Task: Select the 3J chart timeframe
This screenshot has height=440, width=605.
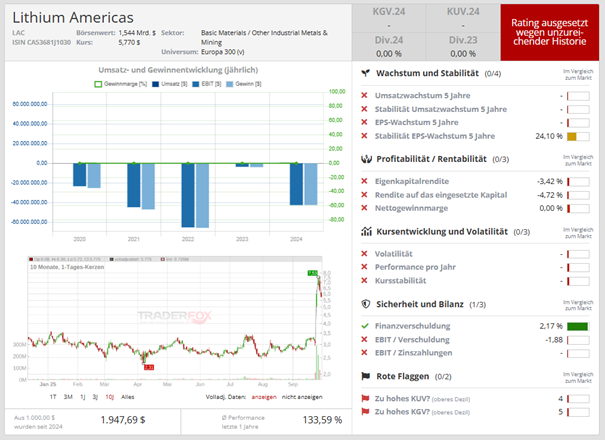Action: click(x=95, y=397)
